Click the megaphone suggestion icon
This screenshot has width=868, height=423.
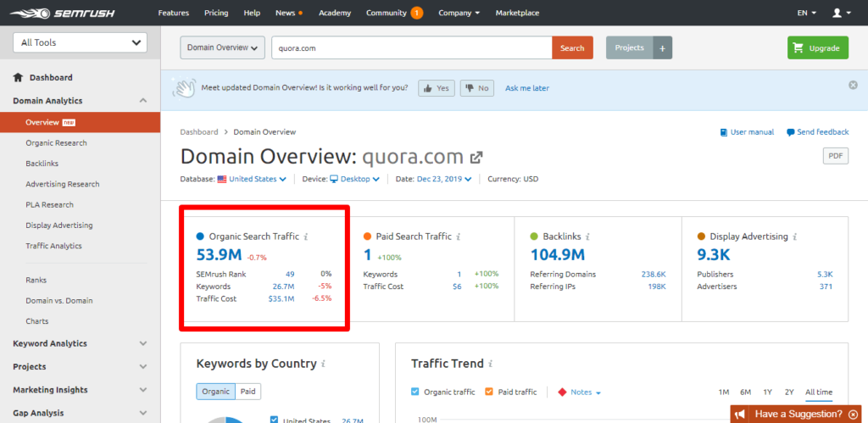pyautogui.click(x=740, y=415)
